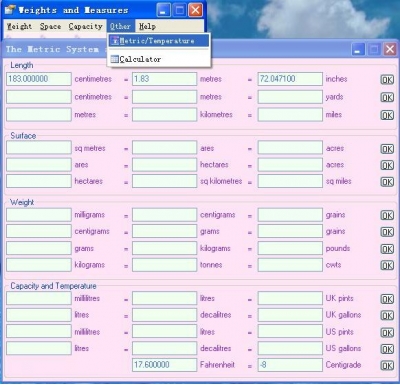Click the pounds input field
Image resolution: width=400 pixels, height=385 pixels.
290,248
